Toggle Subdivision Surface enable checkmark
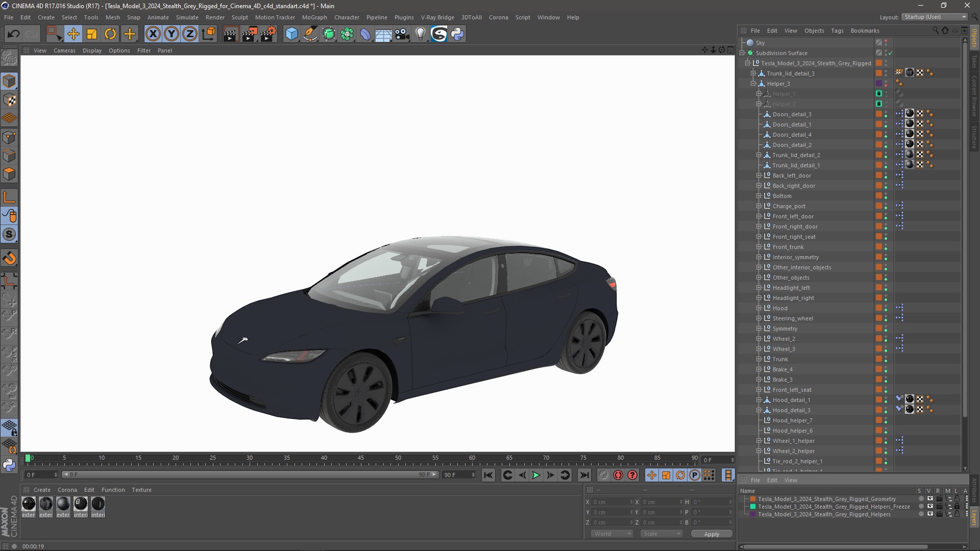Viewport: 980px width, 551px height. pos(891,53)
